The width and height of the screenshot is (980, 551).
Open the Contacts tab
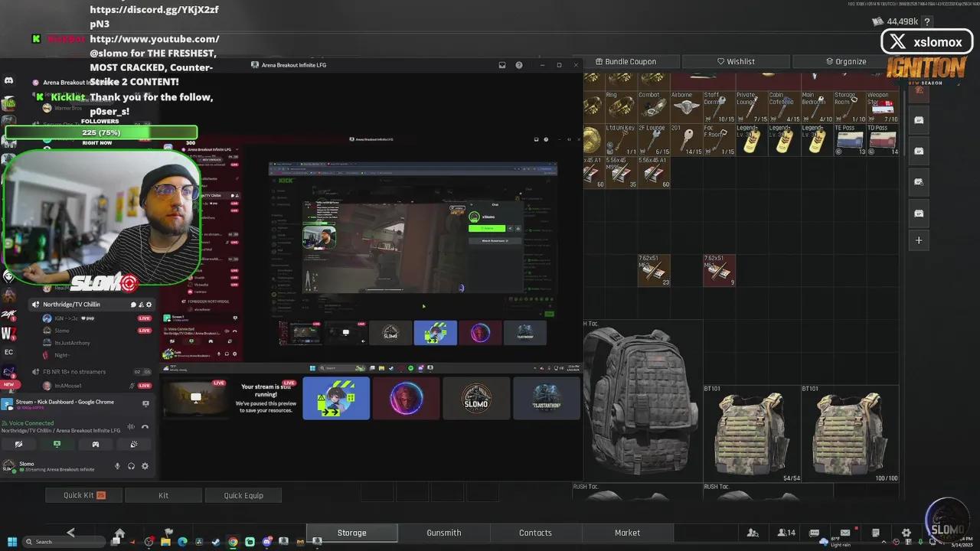coord(535,533)
